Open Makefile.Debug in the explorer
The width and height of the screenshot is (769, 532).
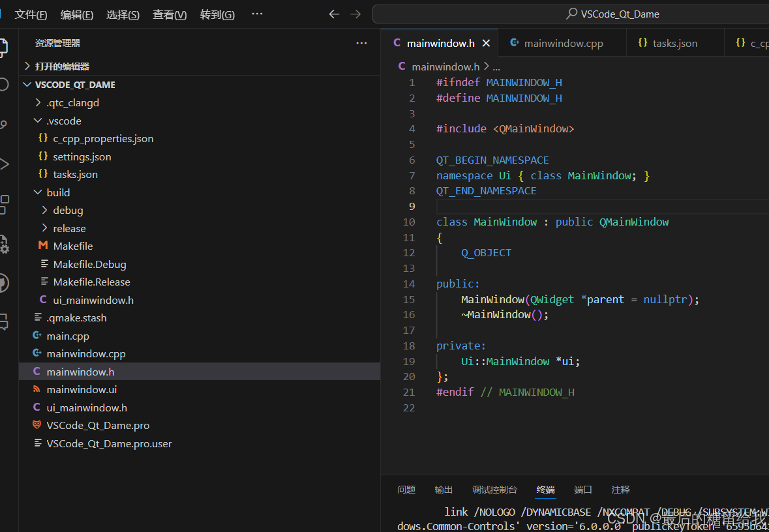click(200, 264)
